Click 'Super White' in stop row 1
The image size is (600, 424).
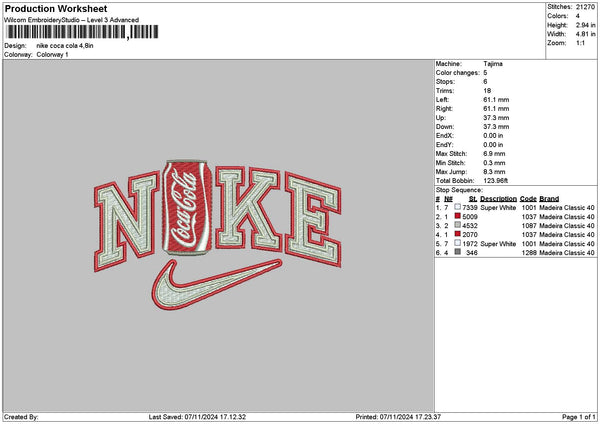(x=498, y=207)
